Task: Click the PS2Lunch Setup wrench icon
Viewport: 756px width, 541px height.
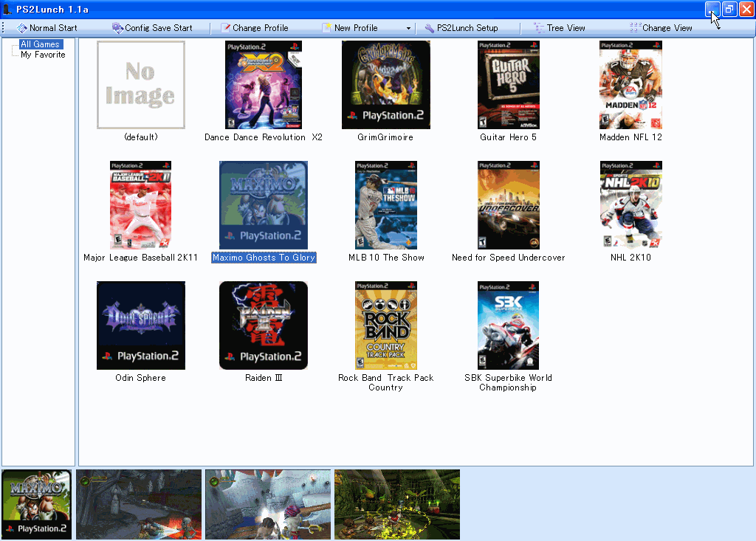Action: [x=429, y=28]
